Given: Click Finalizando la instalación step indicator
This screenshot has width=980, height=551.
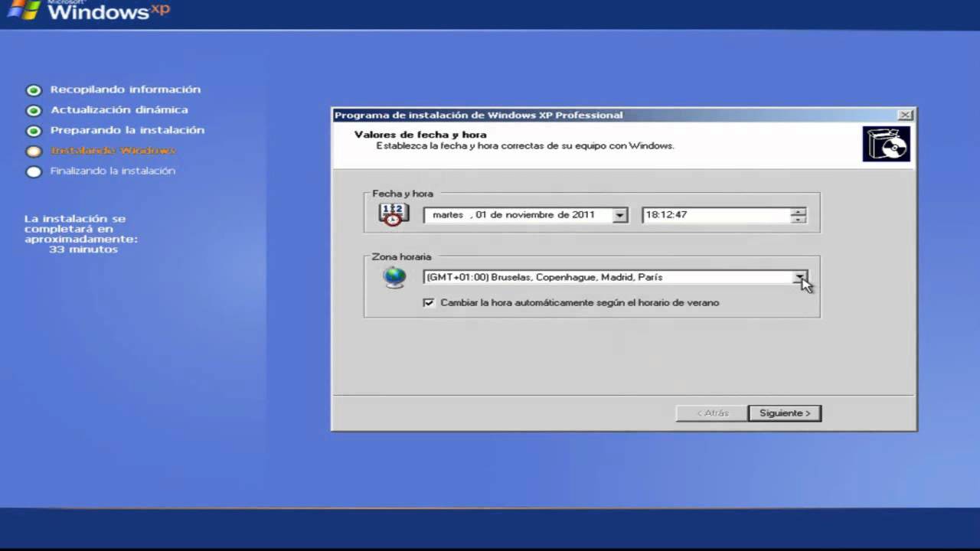Looking at the screenshot, I should (34, 171).
